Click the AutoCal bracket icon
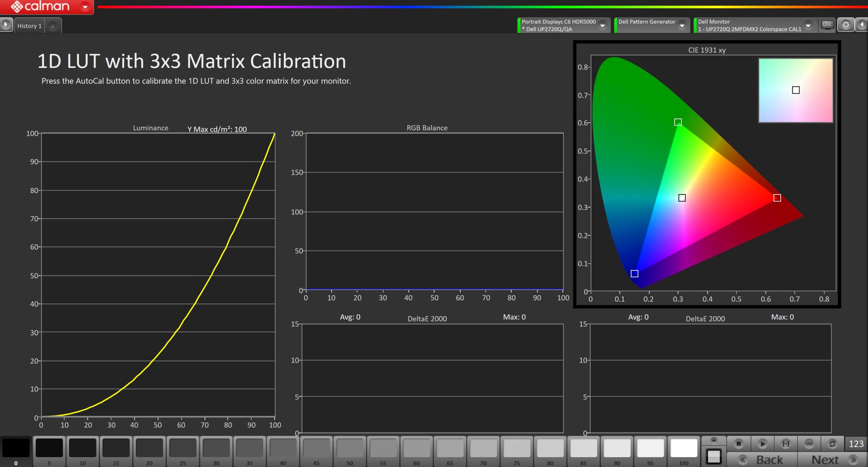Screen dimensions: 868x467 click(x=786, y=444)
